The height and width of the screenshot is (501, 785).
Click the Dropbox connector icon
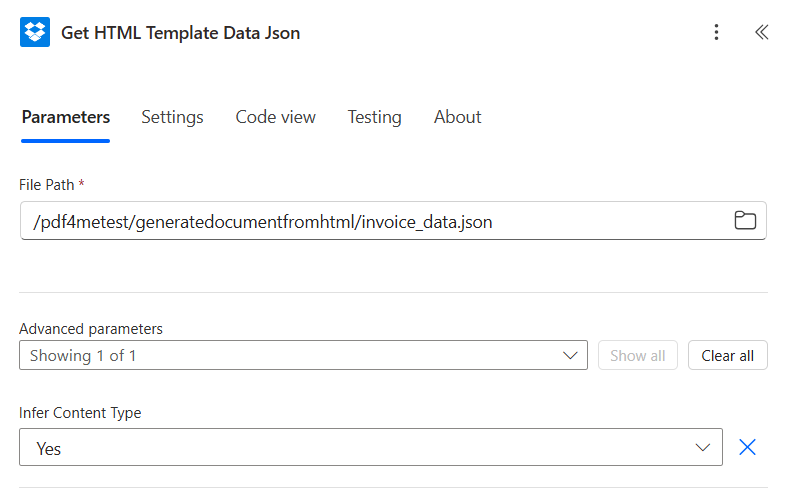[x=35, y=33]
